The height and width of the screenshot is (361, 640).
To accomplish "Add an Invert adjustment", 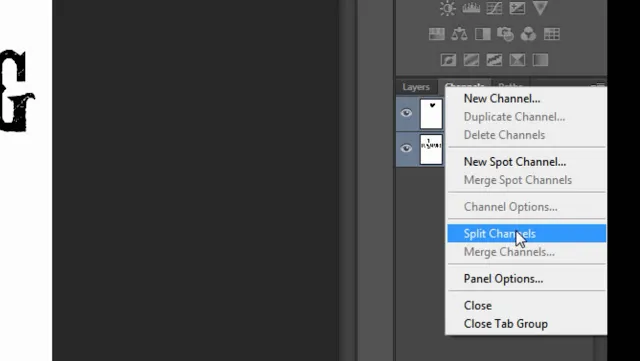I will click(x=448, y=60).
